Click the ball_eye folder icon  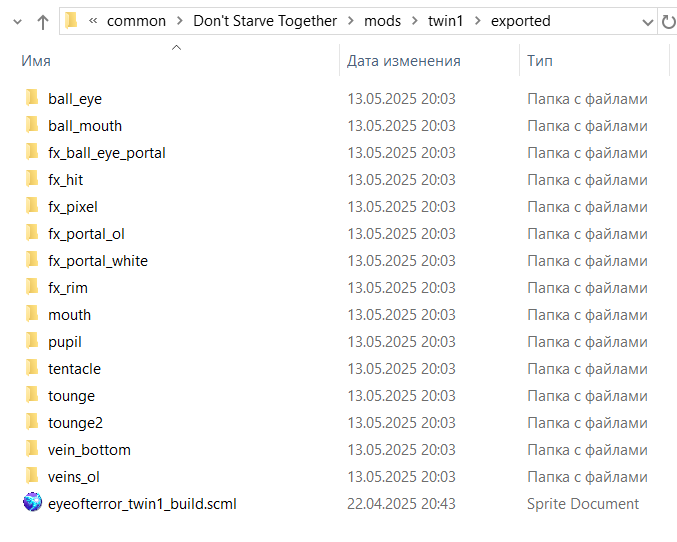click(x=32, y=99)
